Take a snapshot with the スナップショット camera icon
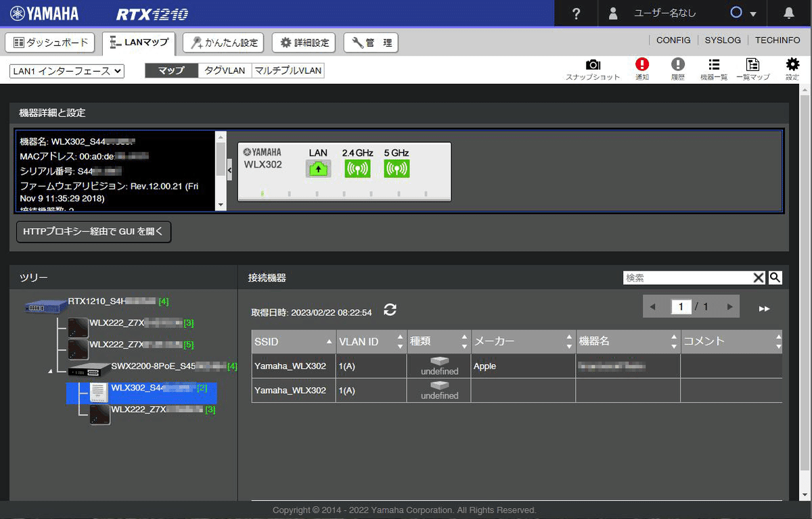Image resolution: width=812 pixels, height=519 pixels. point(593,68)
